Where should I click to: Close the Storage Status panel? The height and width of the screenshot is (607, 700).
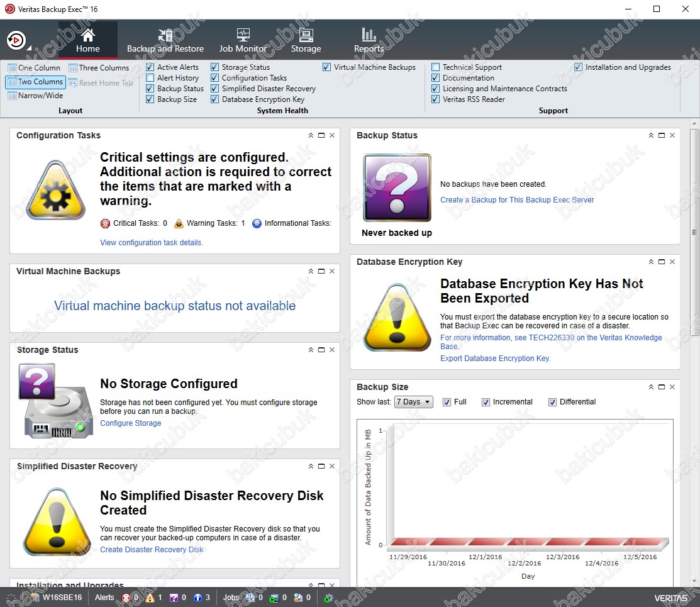tap(332, 350)
